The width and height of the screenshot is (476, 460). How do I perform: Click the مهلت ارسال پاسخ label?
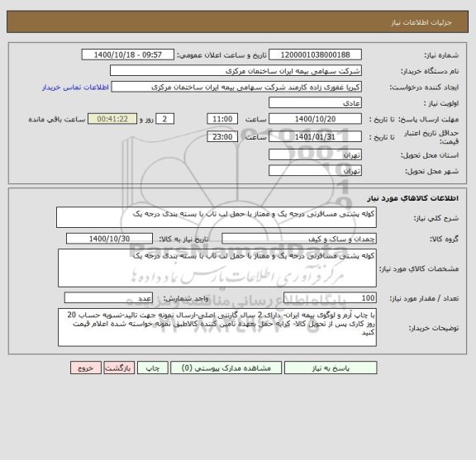point(428,119)
